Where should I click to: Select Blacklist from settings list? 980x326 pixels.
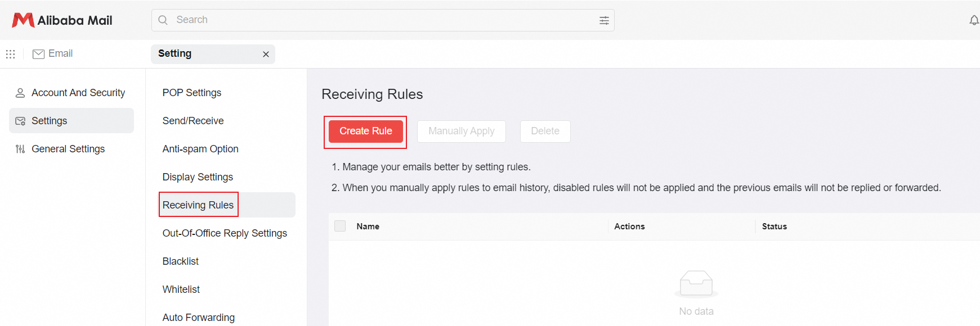point(181,261)
